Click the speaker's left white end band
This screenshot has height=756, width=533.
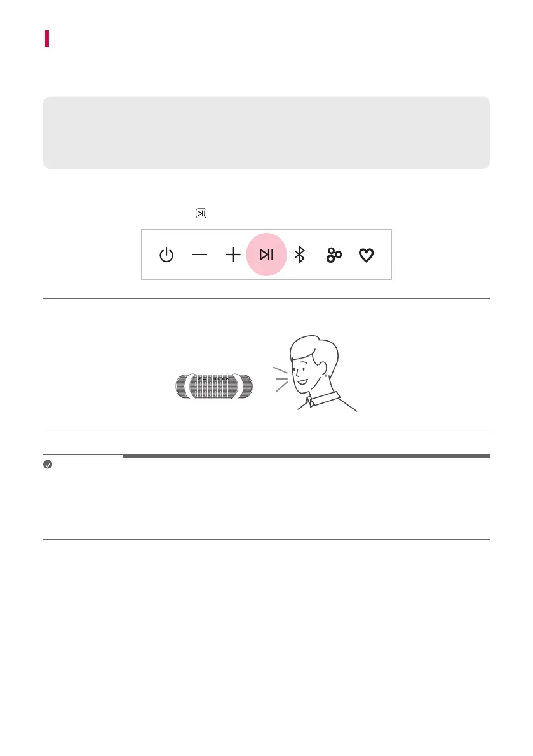(x=191, y=386)
